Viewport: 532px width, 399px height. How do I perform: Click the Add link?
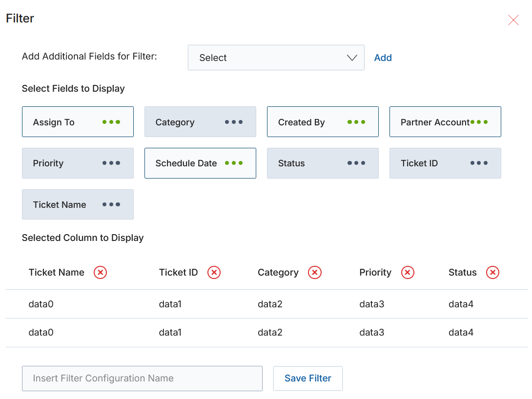(383, 58)
